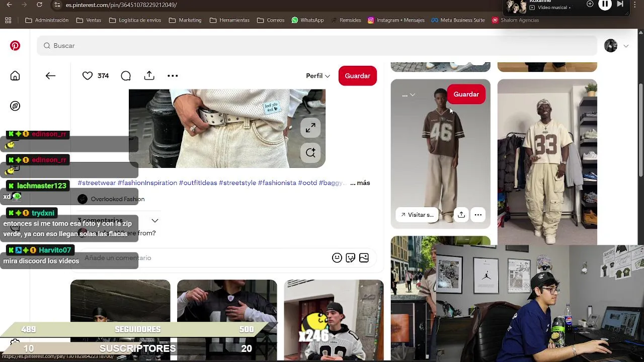Open the Correos bookmark folder
The image size is (644, 362).
coord(271,20)
